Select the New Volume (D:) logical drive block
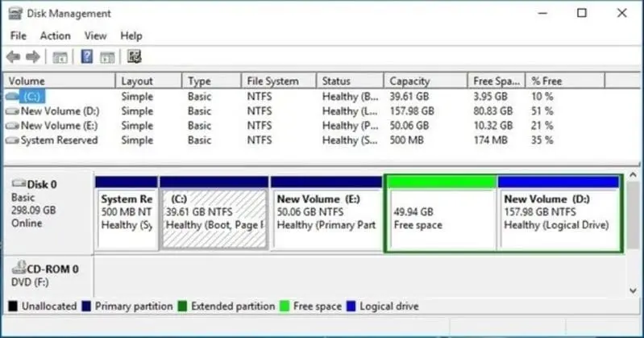 [559, 213]
